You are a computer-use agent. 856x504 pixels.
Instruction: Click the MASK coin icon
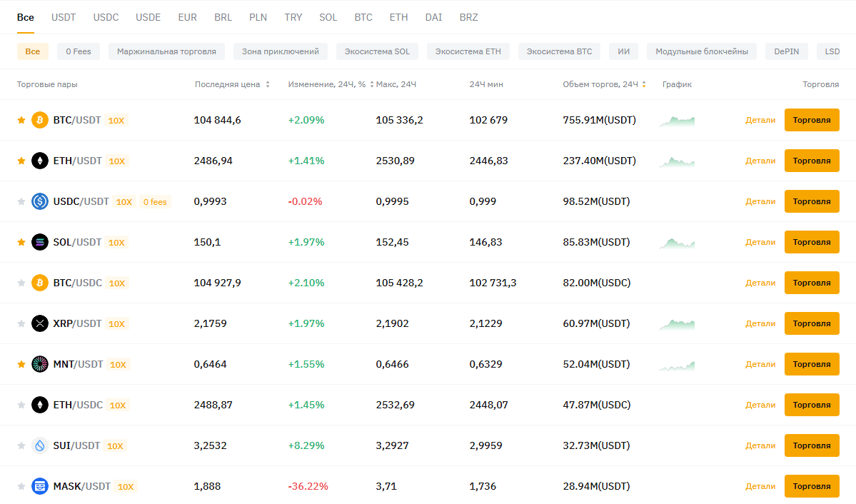pyautogui.click(x=40, y=486)
